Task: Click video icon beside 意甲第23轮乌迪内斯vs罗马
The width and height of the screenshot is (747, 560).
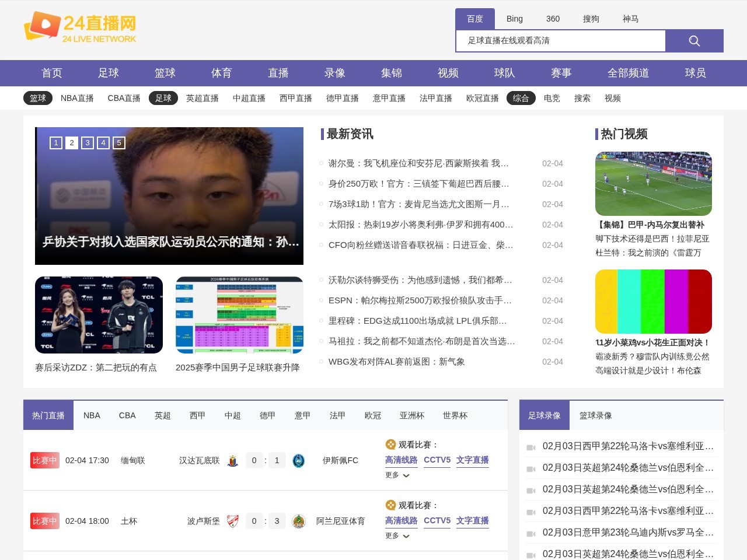Action: pos(531,534)
